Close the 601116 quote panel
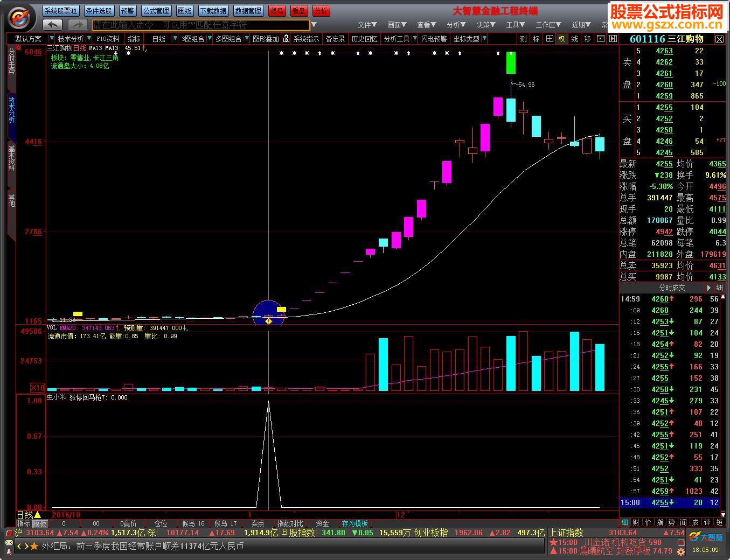730x560 pixels. (720, 39)
